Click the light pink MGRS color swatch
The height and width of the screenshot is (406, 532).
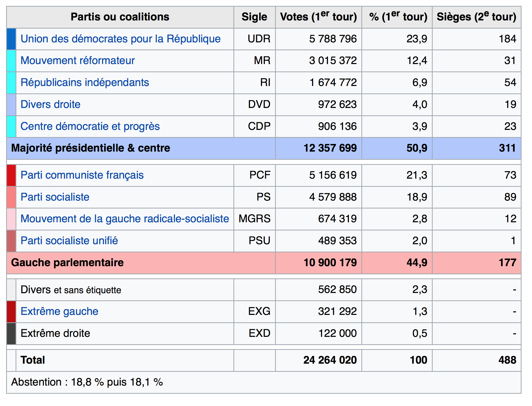(x=11, y=219)
